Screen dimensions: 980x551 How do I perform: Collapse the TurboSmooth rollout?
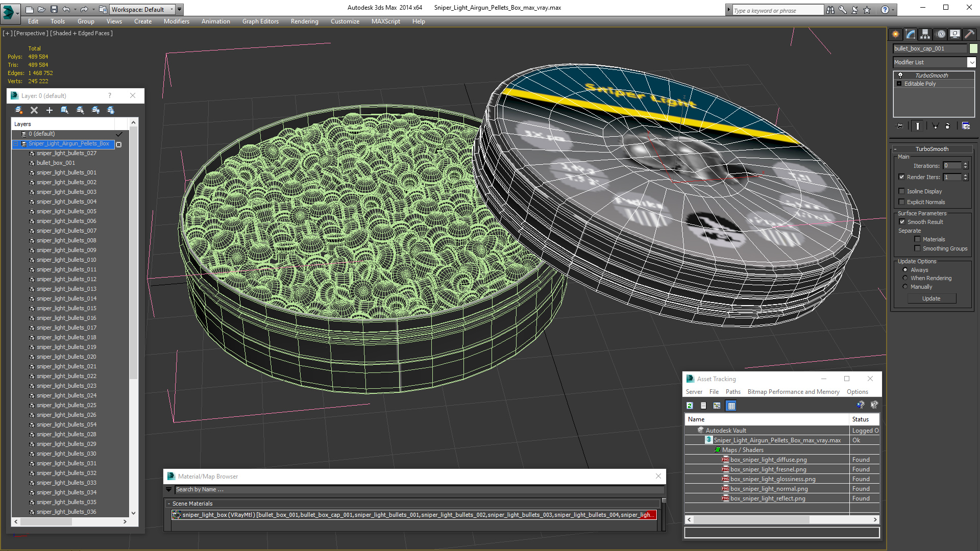pyautogui.click(x=932, y=149)
